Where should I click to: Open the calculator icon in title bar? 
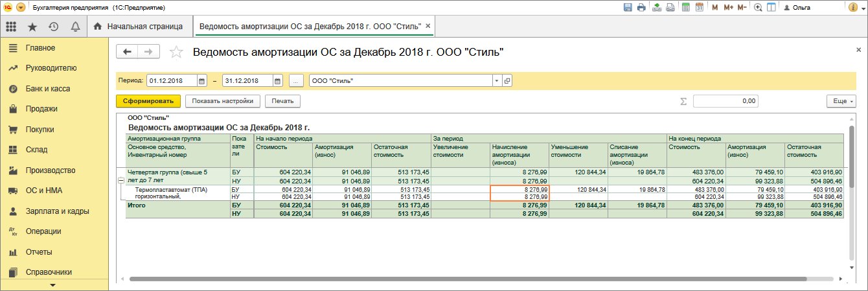pyautogui.click(x=685, y=7)
